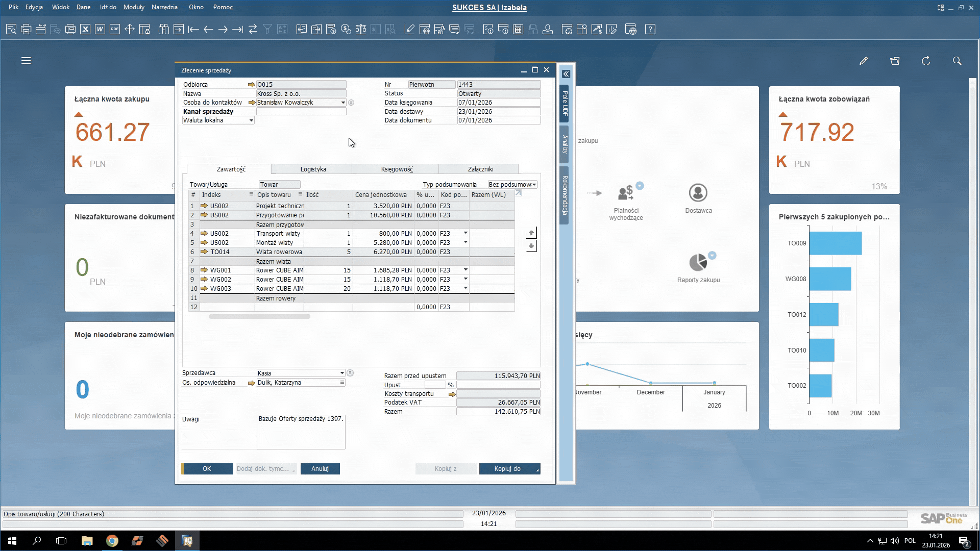980x551 pixels.
Task: Open Sprzedawca Kasia dropdown
Action: tap(342, 373)
